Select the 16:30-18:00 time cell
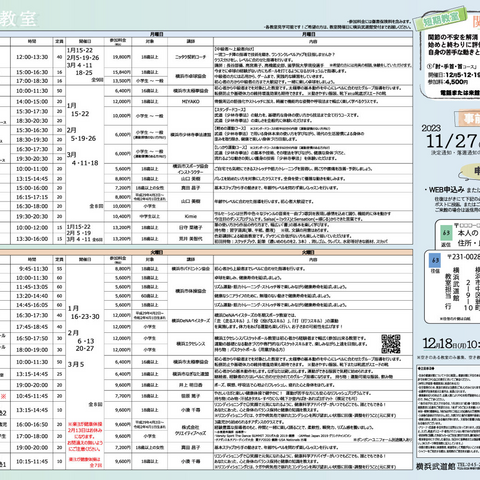The height and width of the screenshot is (480, 480). [32, 206]
